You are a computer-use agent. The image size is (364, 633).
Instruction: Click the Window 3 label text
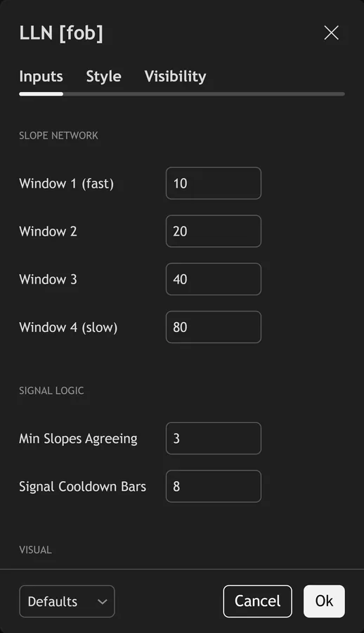[48, 279]
